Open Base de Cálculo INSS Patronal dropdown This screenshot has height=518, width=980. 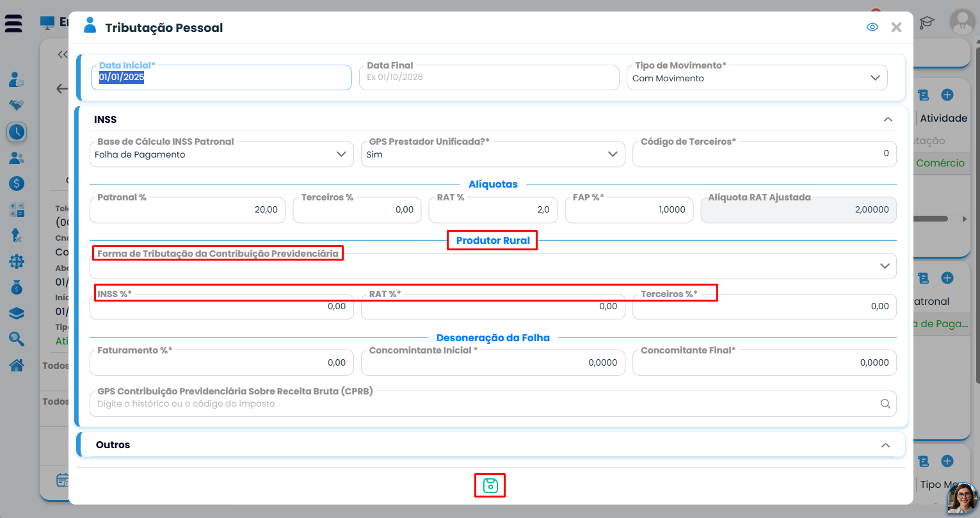point(221,154)
